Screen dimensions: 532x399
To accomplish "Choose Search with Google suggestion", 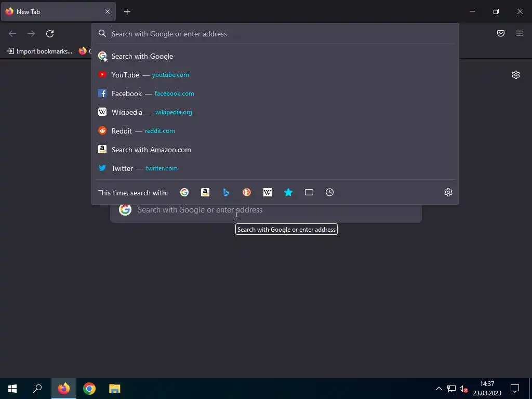I will (275, 56).
